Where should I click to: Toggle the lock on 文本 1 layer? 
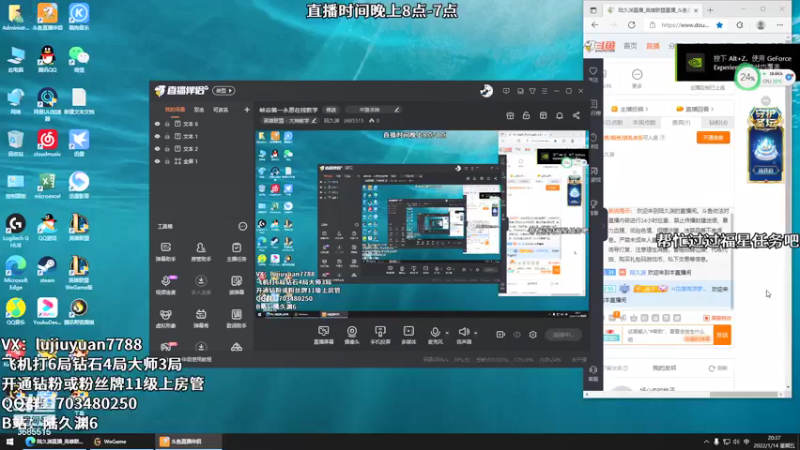167,136
